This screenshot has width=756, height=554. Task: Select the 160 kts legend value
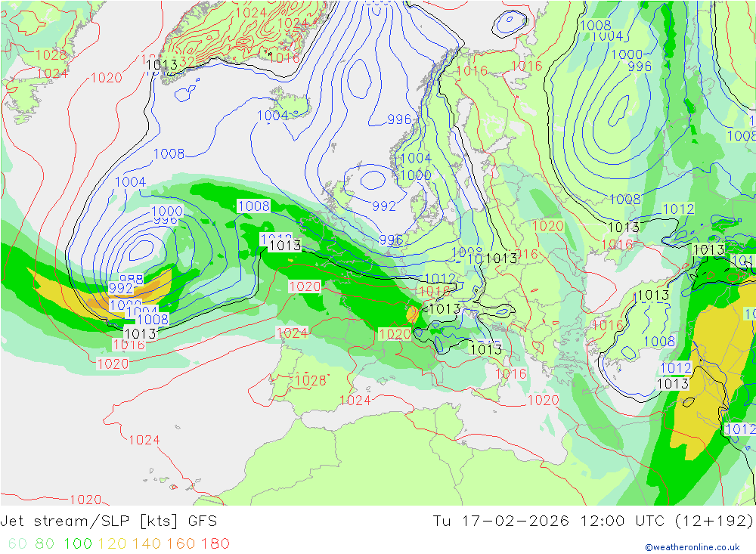[181, 543]
